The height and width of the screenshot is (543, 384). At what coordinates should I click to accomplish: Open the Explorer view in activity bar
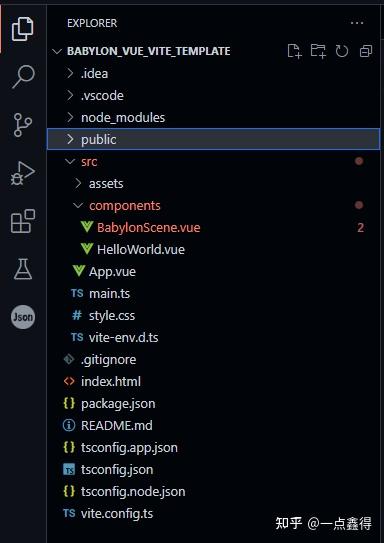(x=23, y=29)
